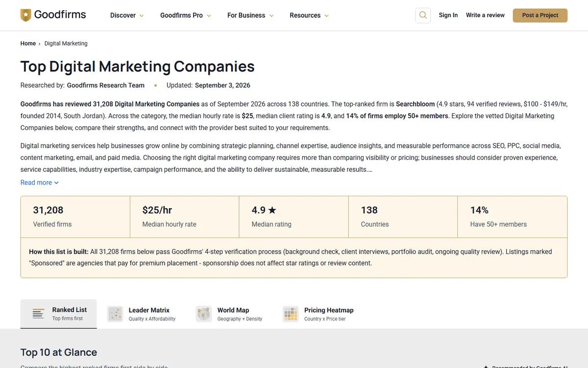
Task: Open the Resources dropdown menu
Action: pyautogui.click(x=309, y=15)
